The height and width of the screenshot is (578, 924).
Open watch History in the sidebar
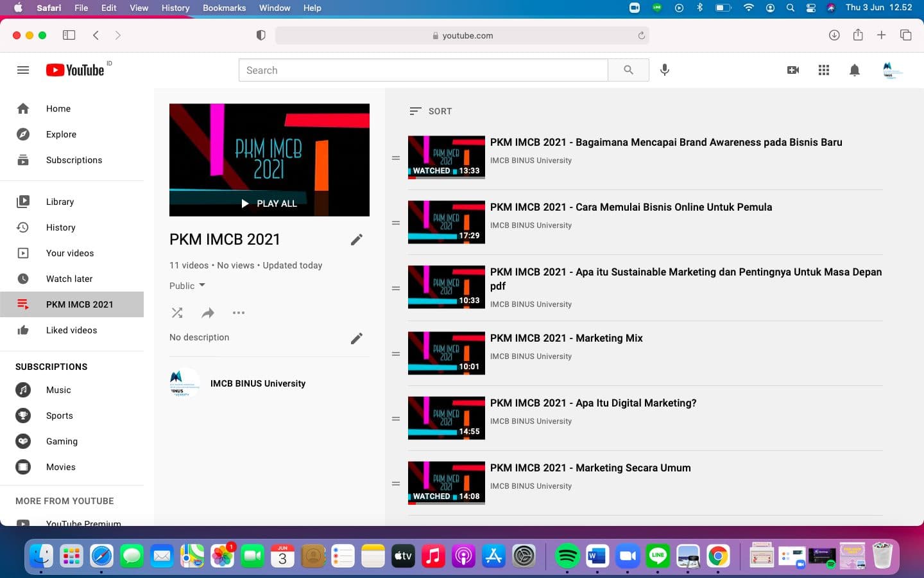pyautogui.click(x=72, y=227)
